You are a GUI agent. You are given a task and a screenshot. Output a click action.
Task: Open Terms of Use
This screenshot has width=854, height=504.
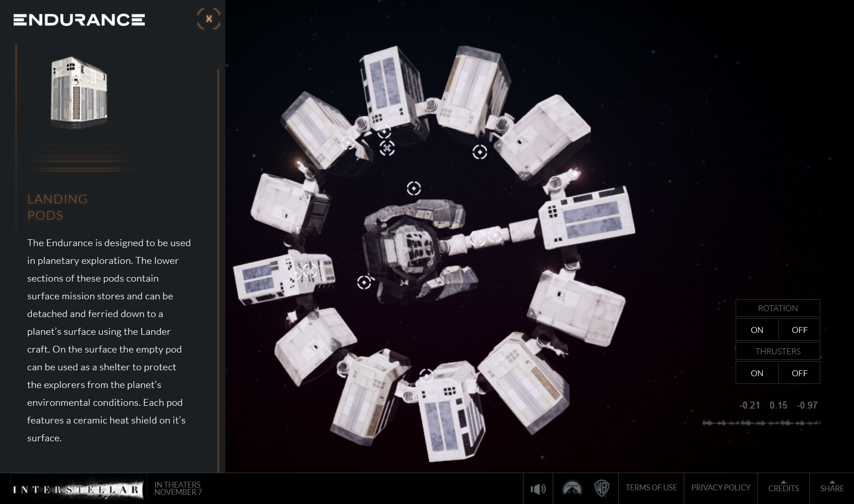[x=651, y=488]
